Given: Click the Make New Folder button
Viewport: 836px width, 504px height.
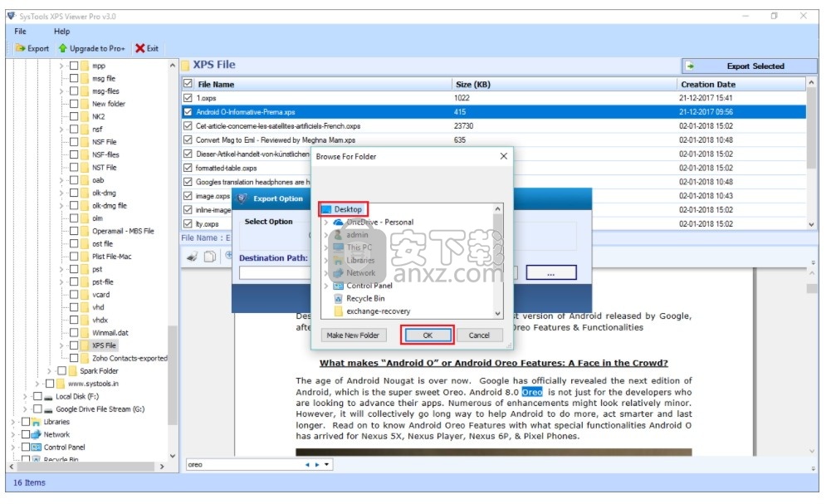Looking at the screenshot, I should tap(353, 335).
